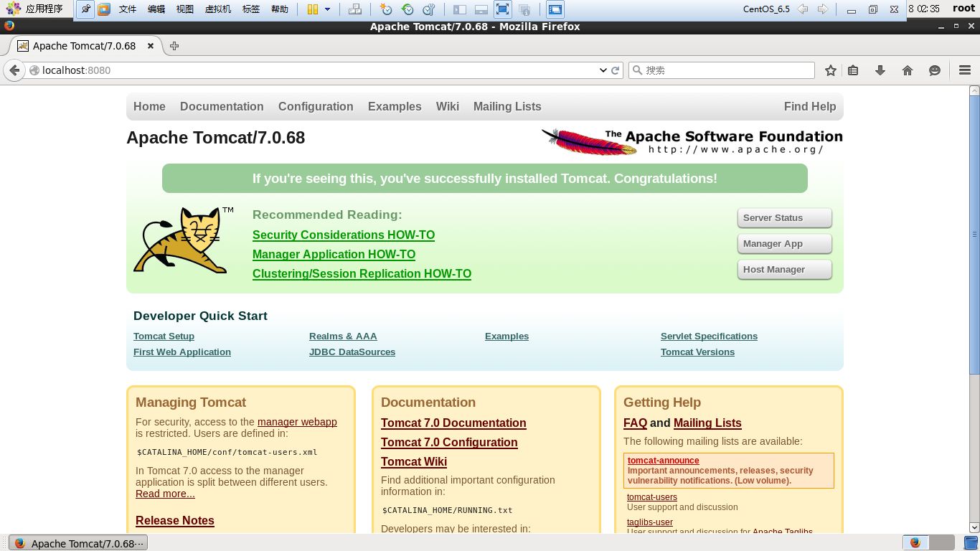This screenshot has width=980, height=551.
Task: Take a snapshot using the clock-with-star icon
Action: pos(386,9)
